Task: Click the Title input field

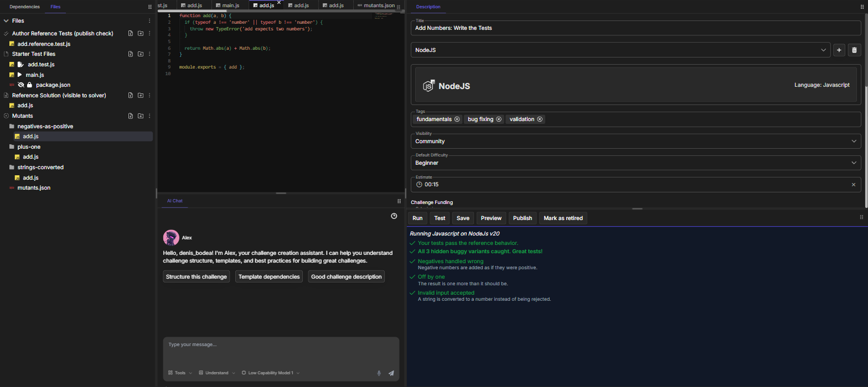Action: click(x=636, y=28)
